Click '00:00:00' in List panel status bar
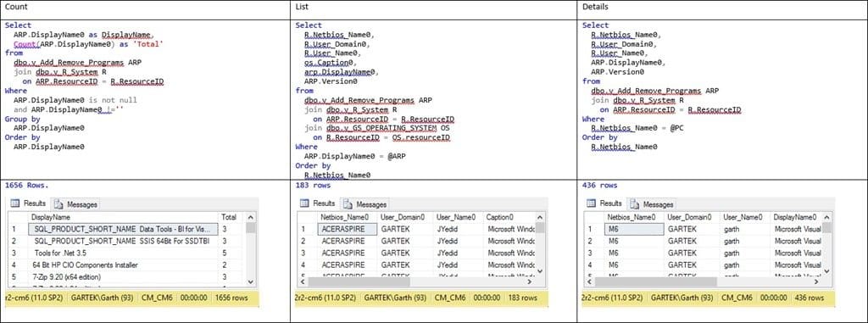 pyautogui.click(x=486, y=298)
